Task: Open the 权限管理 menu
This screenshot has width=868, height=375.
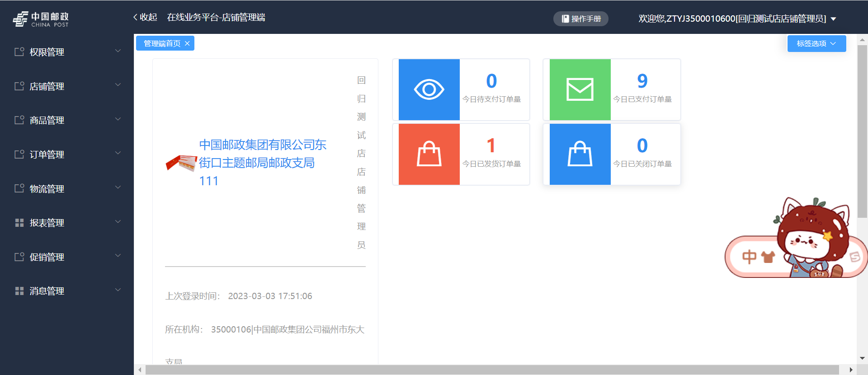Action: 67,52
